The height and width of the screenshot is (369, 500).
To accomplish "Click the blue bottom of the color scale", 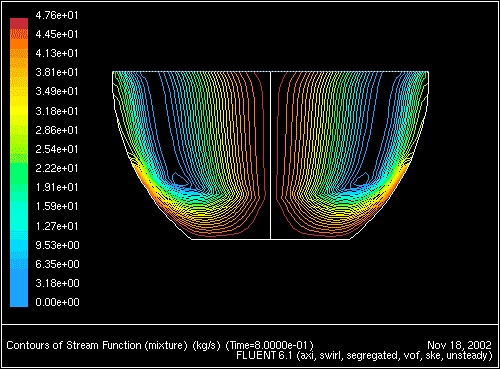I will click(19, 288).
